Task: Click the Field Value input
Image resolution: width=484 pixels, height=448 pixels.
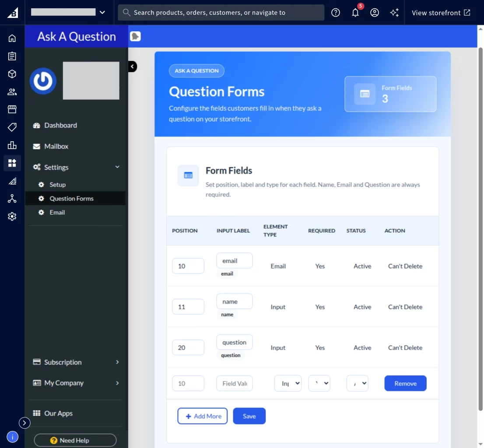Action: click(x=234, y=383)
